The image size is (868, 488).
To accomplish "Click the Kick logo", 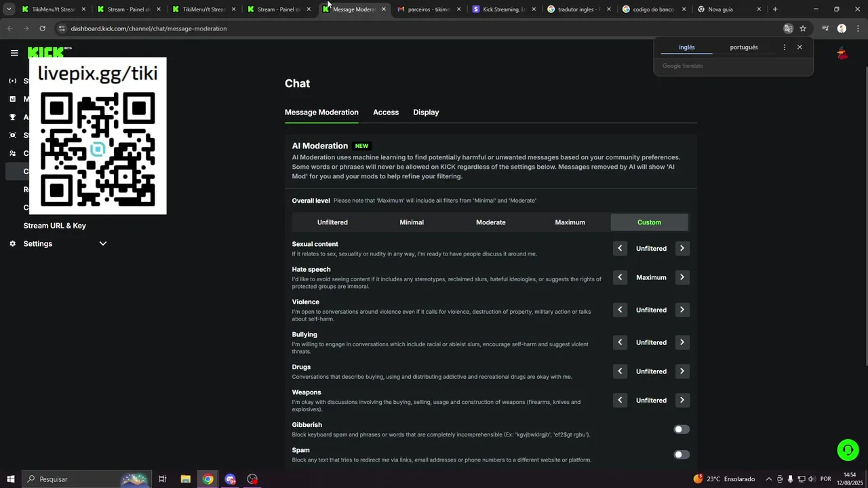I will 46,52.
